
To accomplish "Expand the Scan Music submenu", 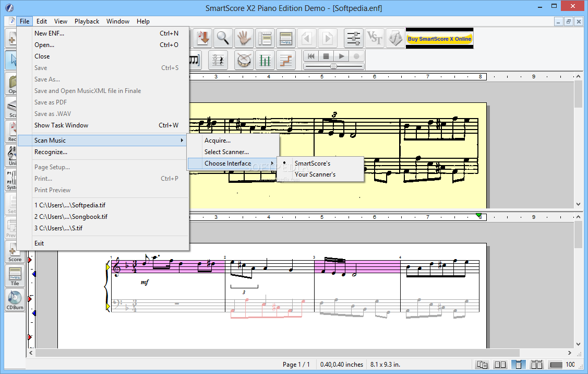I will 102,141.
